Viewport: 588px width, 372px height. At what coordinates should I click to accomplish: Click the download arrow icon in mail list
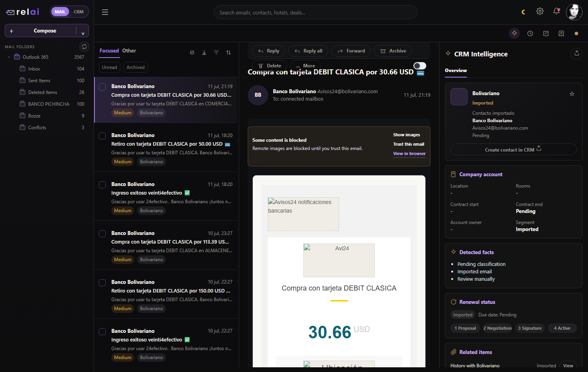click(x=204, y=52)
